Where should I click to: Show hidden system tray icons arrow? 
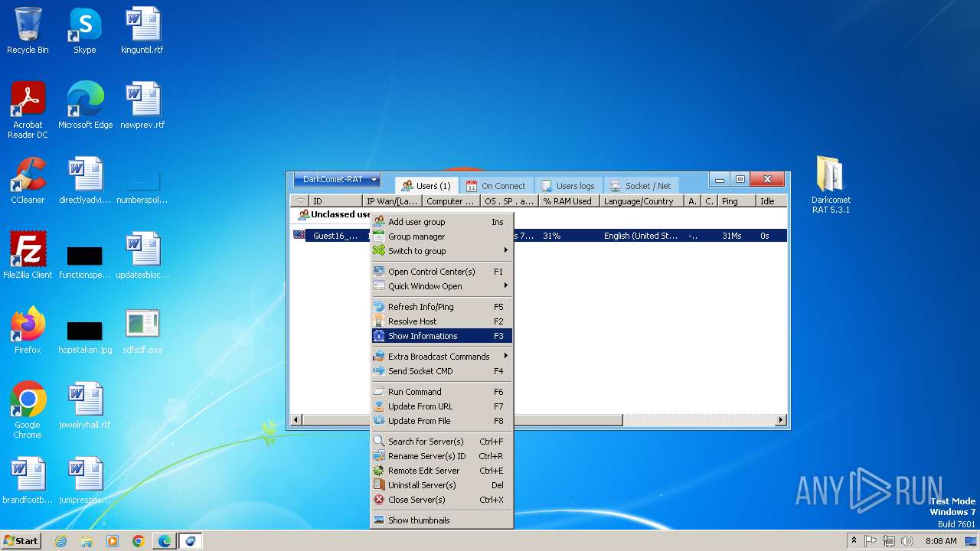pyautogui.click(x=854, y=541)
